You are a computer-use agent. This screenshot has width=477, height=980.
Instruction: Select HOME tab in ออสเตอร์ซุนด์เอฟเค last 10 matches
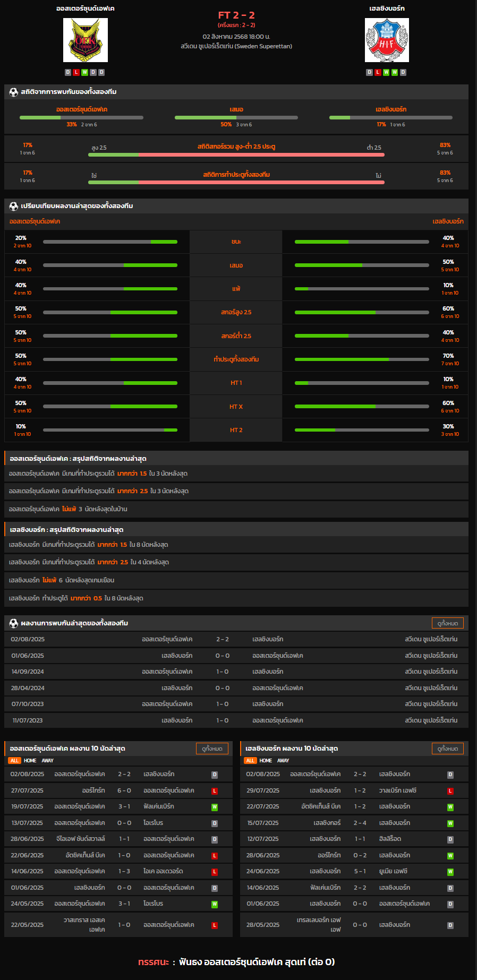pyautogui.click(x=30, y=761)
